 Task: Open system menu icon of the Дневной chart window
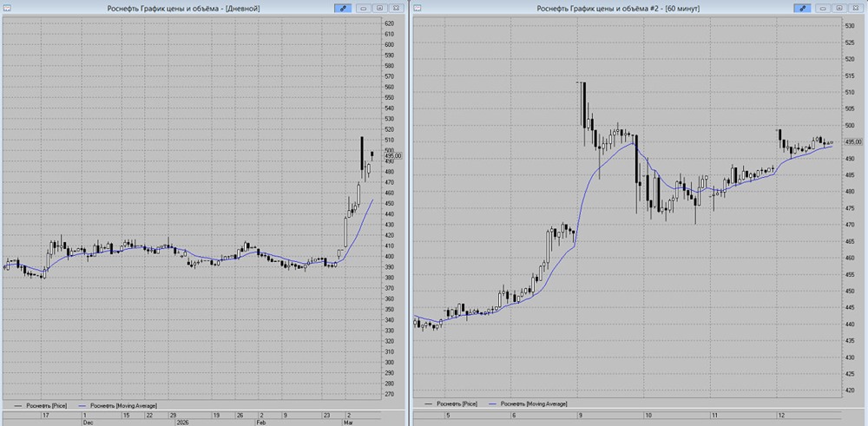[x=7, y=9]
